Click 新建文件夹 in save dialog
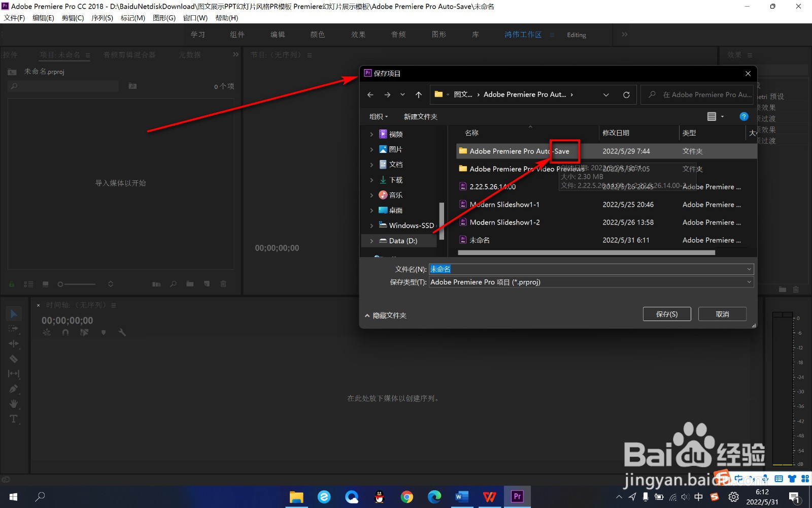Image resolution: width=812 pixels, height=508 pixels. (x=420, y=116)
